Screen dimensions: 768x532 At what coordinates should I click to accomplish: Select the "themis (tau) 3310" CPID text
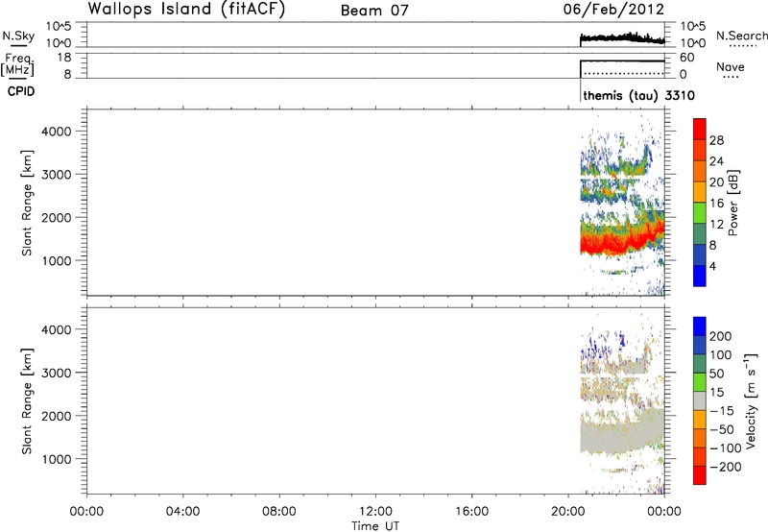[638, 95]
